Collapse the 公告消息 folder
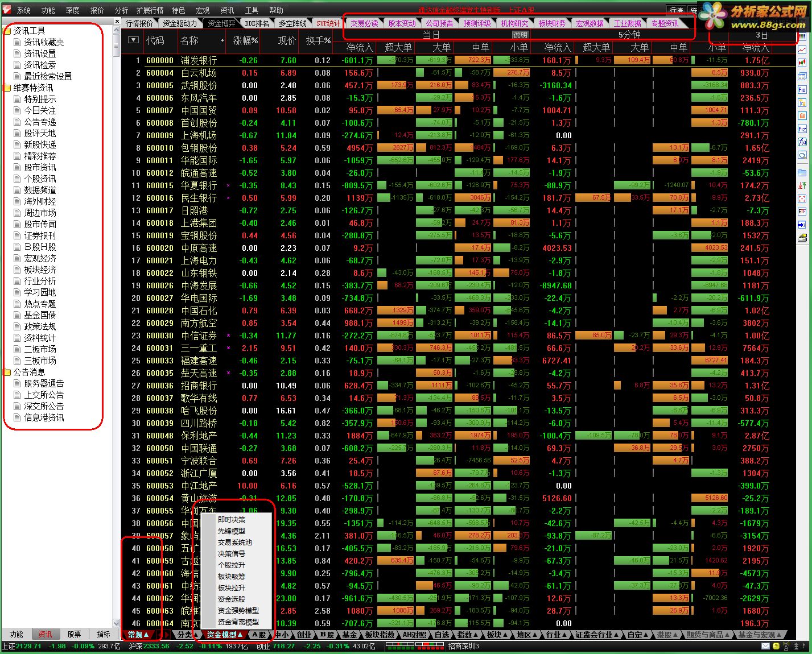Image resolution: width=812 pixels, height=654 pixels. 7,372
